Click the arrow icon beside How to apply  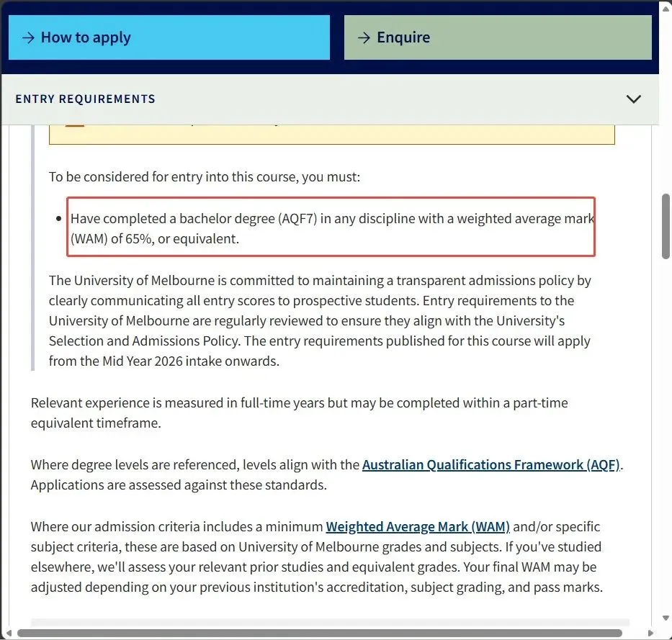pyautogui.click(x=28, y=37)
